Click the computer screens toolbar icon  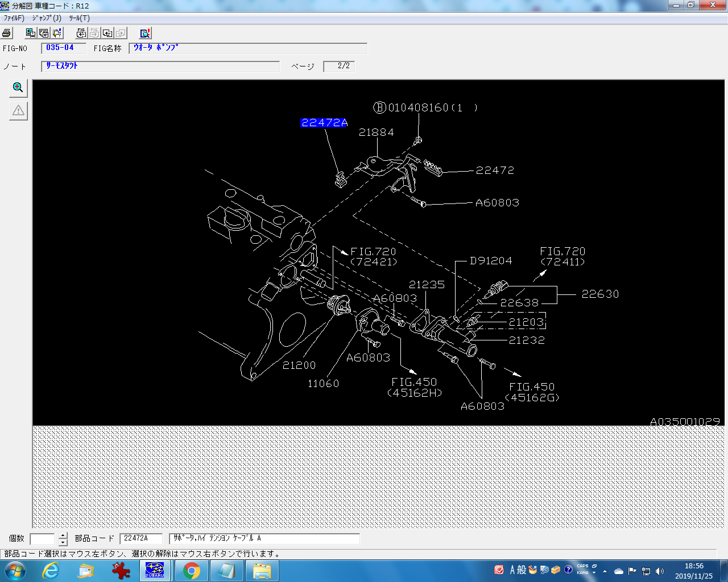(x=31, y=33)
